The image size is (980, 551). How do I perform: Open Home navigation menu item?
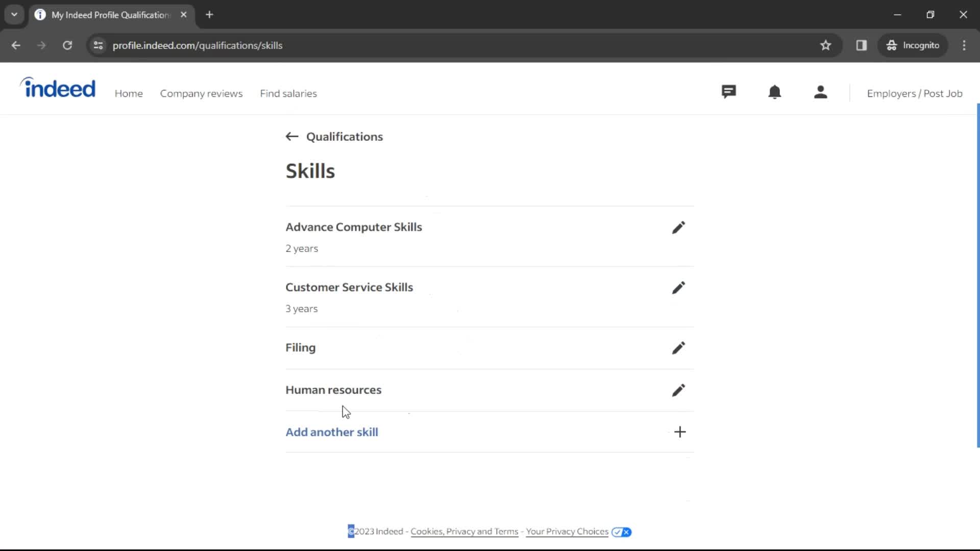(x=129, y=93)
